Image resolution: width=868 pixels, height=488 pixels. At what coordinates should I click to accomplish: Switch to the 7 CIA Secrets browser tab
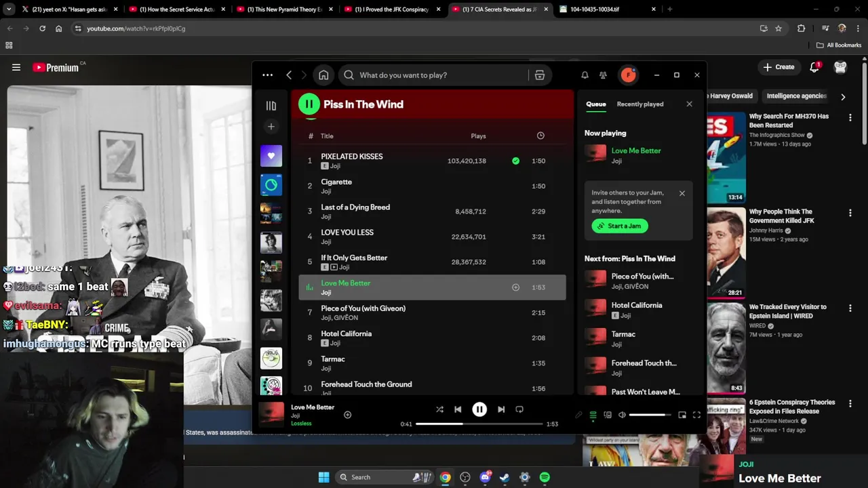pyautogui.click(x=500, y=9)
